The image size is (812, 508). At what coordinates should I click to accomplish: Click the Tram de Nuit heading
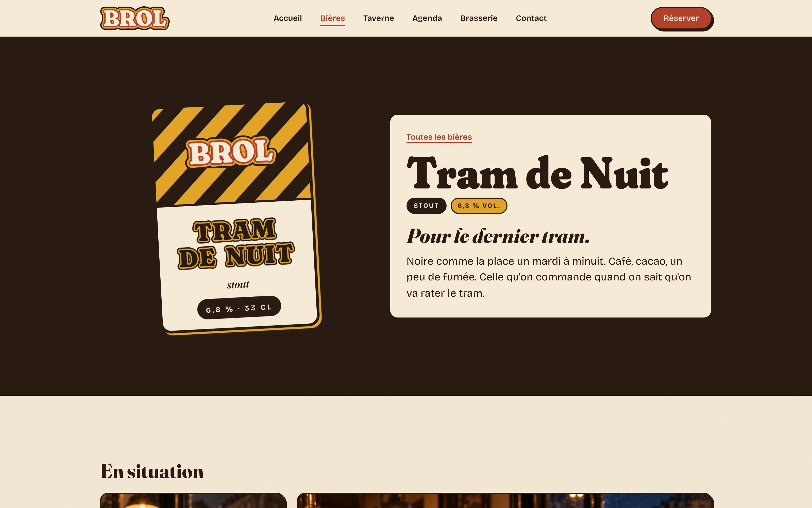point(537,173)
